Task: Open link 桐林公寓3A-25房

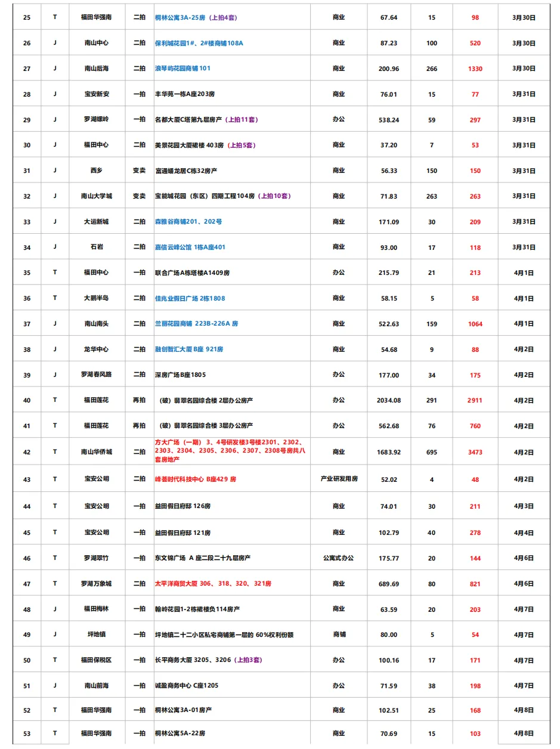Action: click(x=181, y=17)
